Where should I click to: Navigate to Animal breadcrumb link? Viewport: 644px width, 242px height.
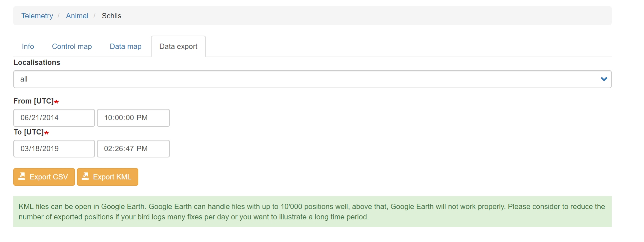(x=77, y=16)
